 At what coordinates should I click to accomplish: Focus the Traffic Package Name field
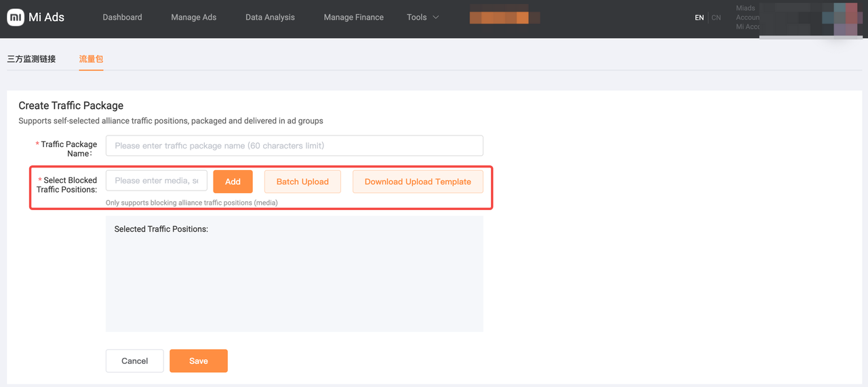294,146
